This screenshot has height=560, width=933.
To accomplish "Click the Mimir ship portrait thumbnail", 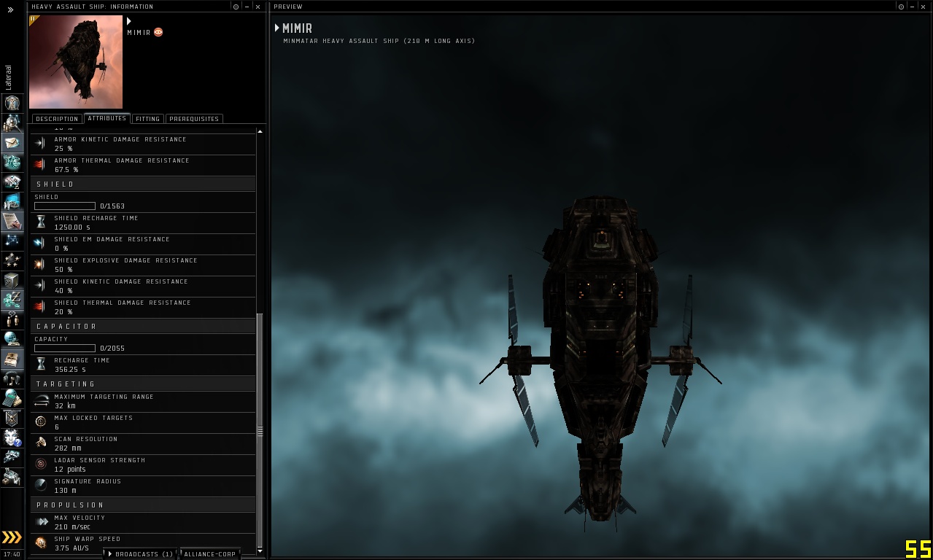I will pos(76,62).
